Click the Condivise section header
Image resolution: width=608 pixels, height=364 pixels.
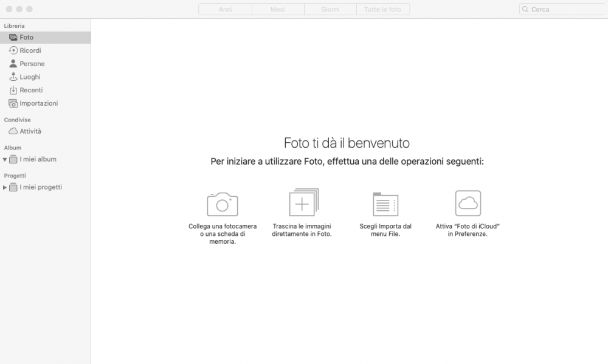18,120
